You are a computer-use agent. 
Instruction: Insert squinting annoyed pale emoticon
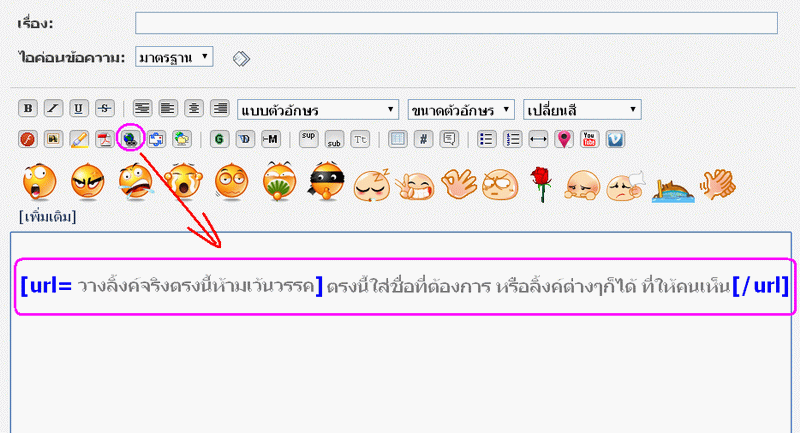tap(501, 184)
